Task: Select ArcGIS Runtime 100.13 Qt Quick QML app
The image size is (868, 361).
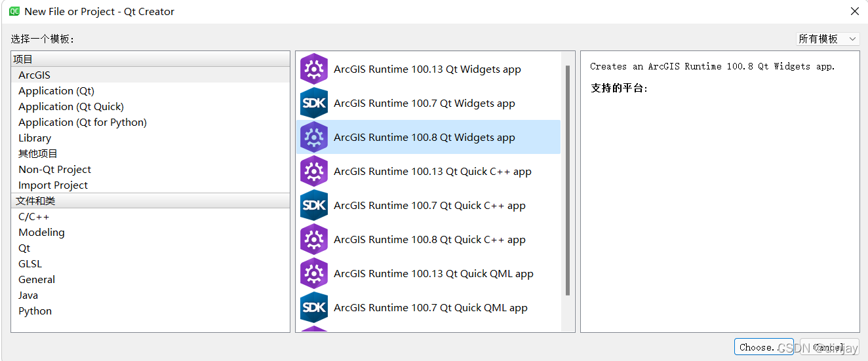Action: (428, 273)
